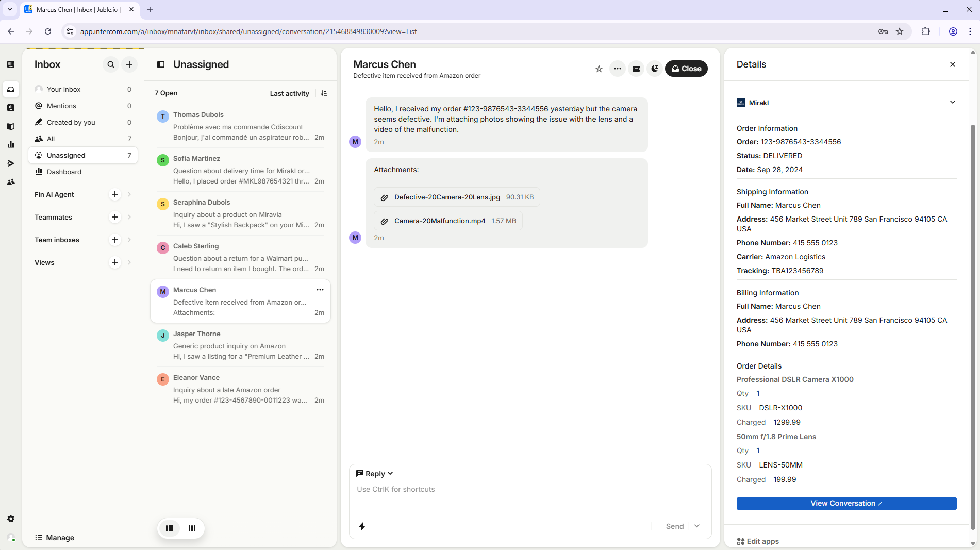
Task: Open Eleanor Vance conversation
Action: point(240,389)
